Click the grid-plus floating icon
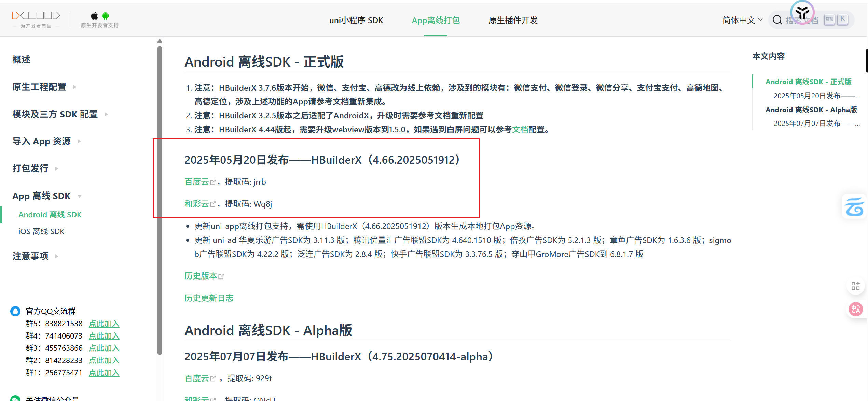Viewport: 868px width, 401px height. [855, 286]
